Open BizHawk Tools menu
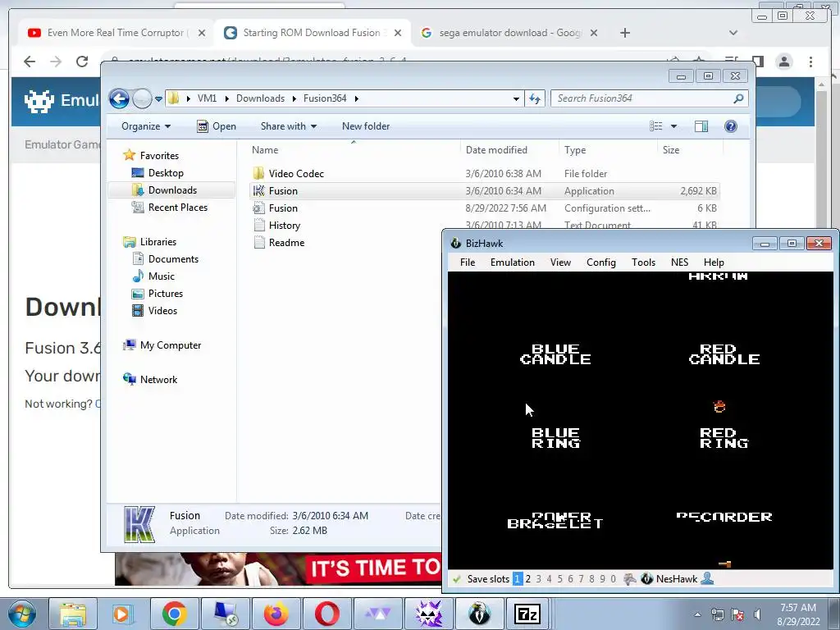Viewport: 840px width, 630px height. 643,262
